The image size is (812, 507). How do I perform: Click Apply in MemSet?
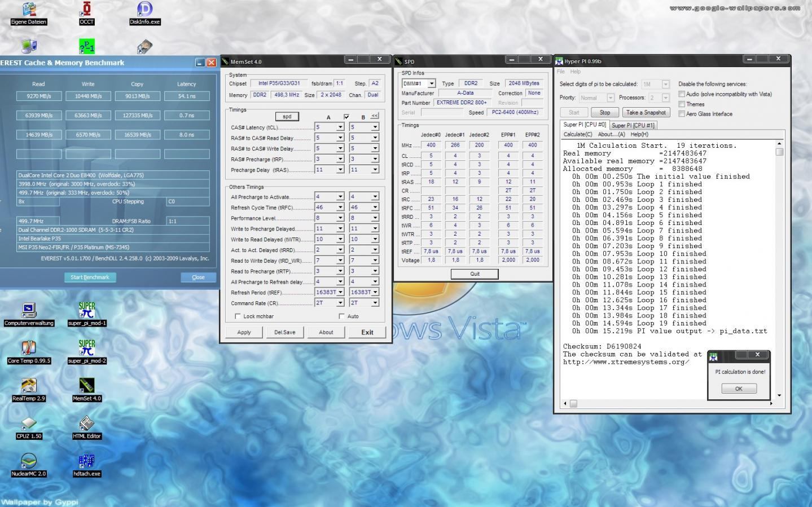(x=244, y=332)
